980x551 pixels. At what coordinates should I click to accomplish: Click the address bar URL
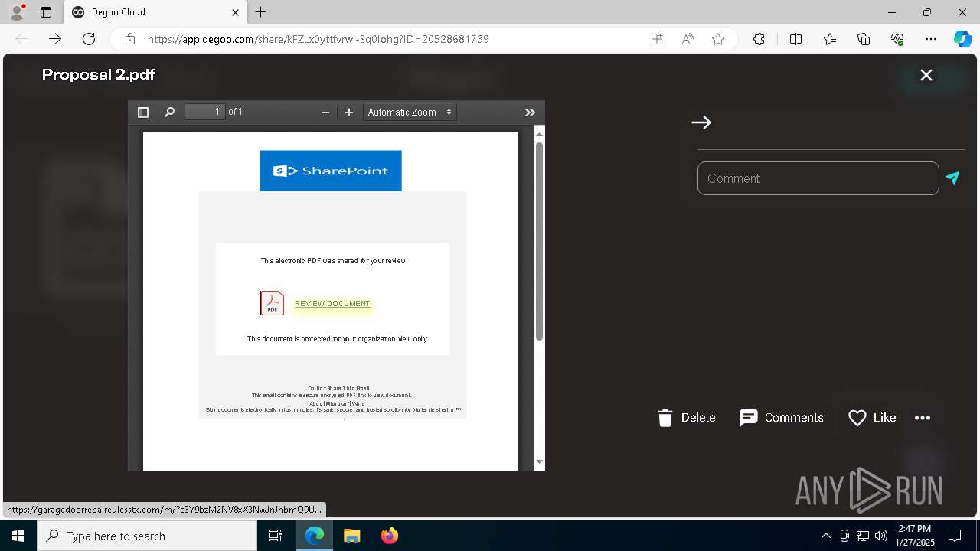pos(318,39)
